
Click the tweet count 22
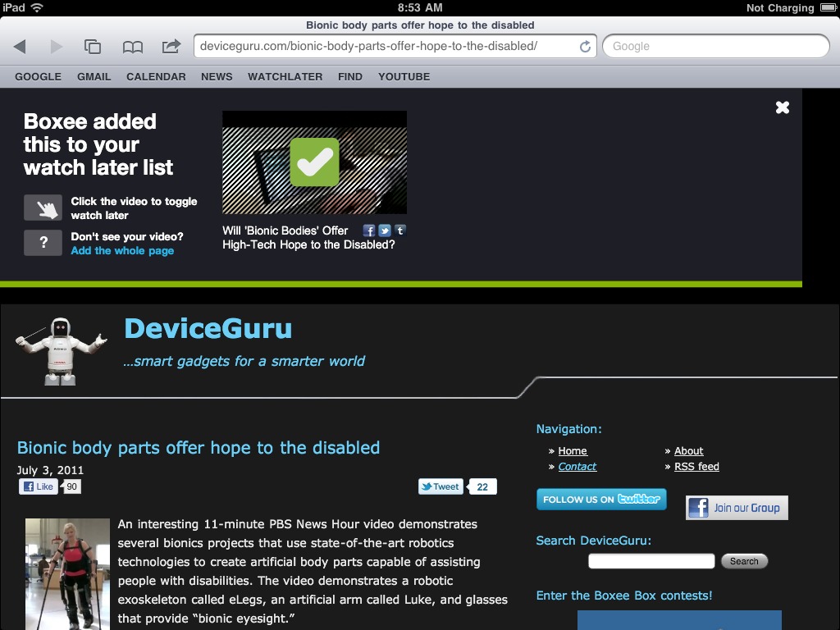(x=482, y=486)
